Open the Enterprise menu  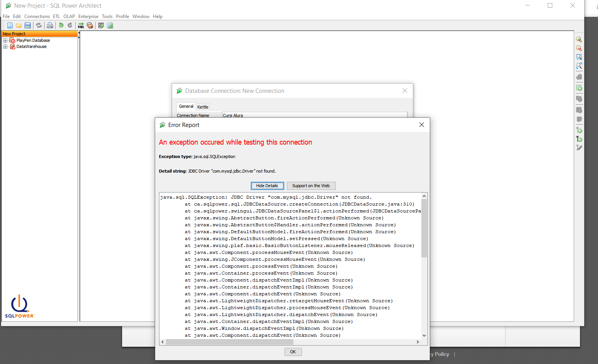(x=88, y=16)
